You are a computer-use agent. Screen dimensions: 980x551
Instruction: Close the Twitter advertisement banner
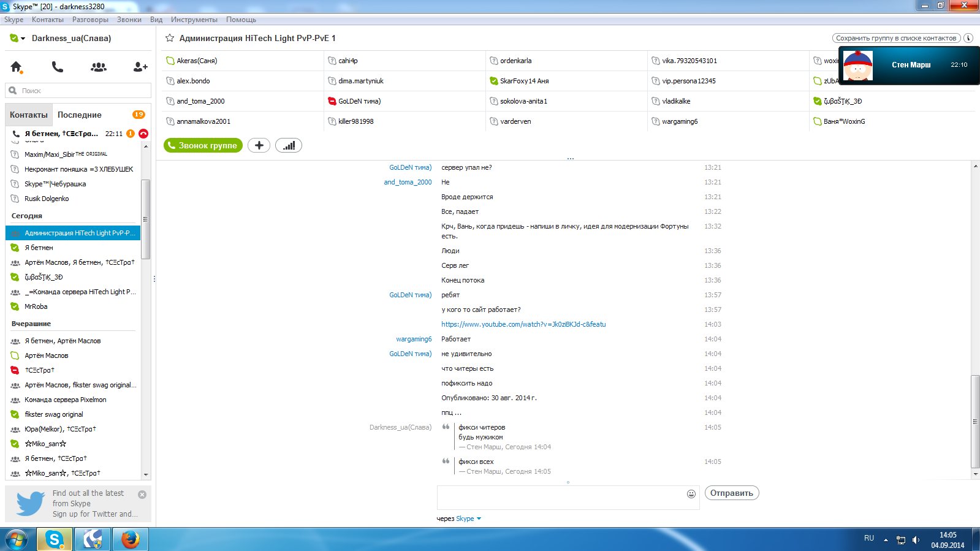(x=142, y=495)
